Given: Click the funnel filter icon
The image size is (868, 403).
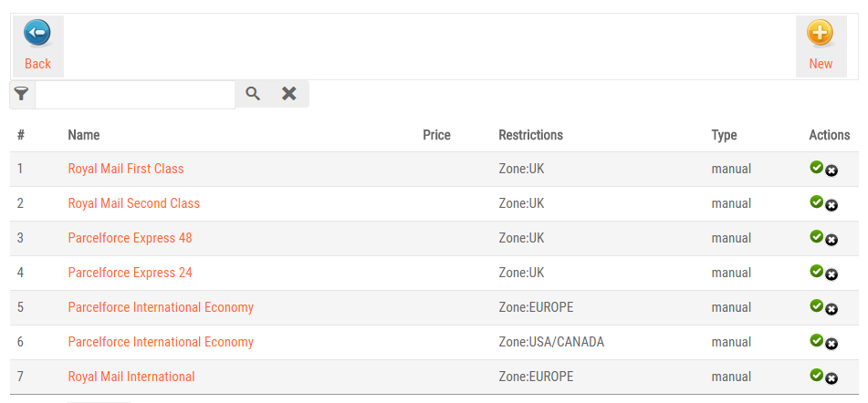Looking at the screenshot, I should point(22,94).
